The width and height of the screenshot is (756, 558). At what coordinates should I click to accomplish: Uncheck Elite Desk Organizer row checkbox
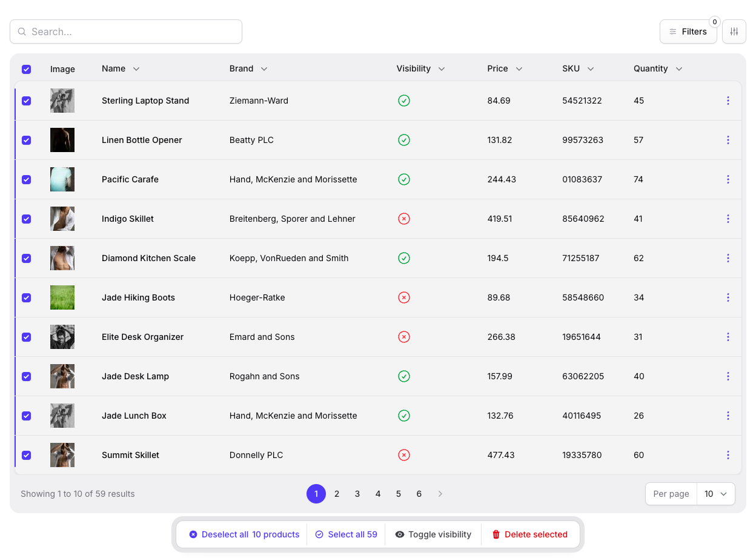pos(26,337)
